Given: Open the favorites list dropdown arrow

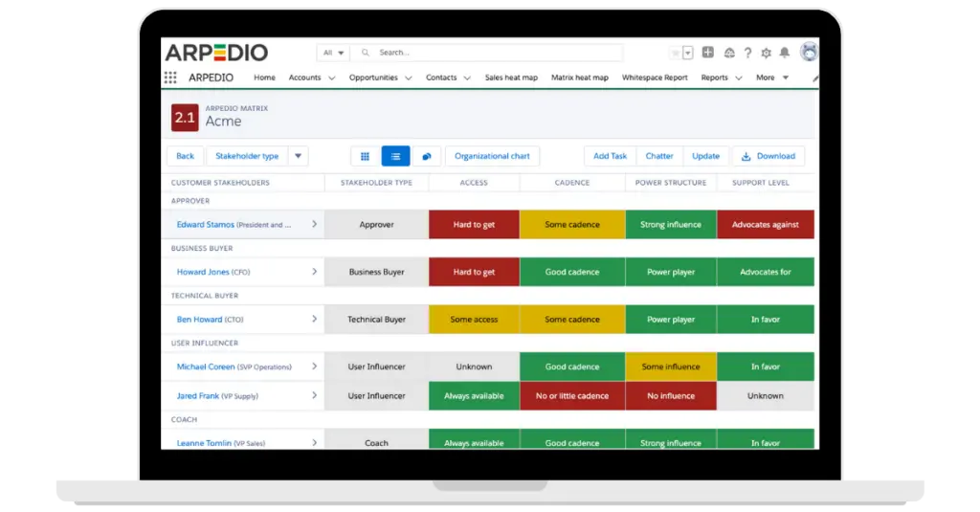Looking at the screenshot, I should click(x=687, y=54).
